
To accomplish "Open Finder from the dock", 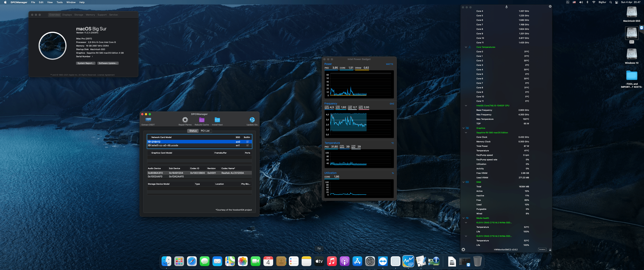I will click(166, 261).
